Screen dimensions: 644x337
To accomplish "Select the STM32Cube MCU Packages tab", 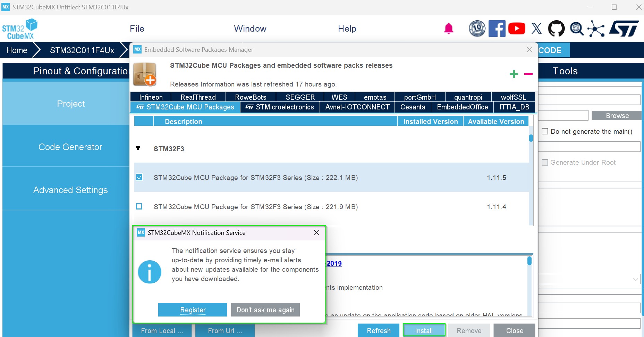I will [x=185, y=107].
